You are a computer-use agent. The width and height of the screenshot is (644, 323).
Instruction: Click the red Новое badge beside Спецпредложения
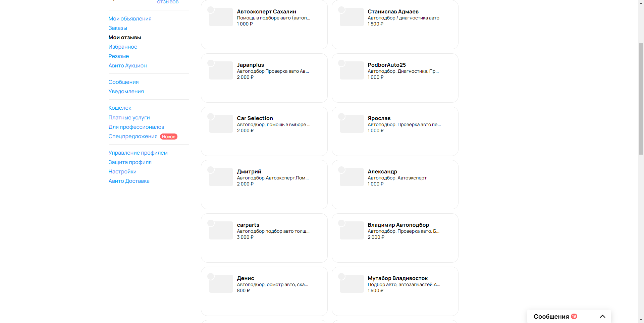[169, 137]
